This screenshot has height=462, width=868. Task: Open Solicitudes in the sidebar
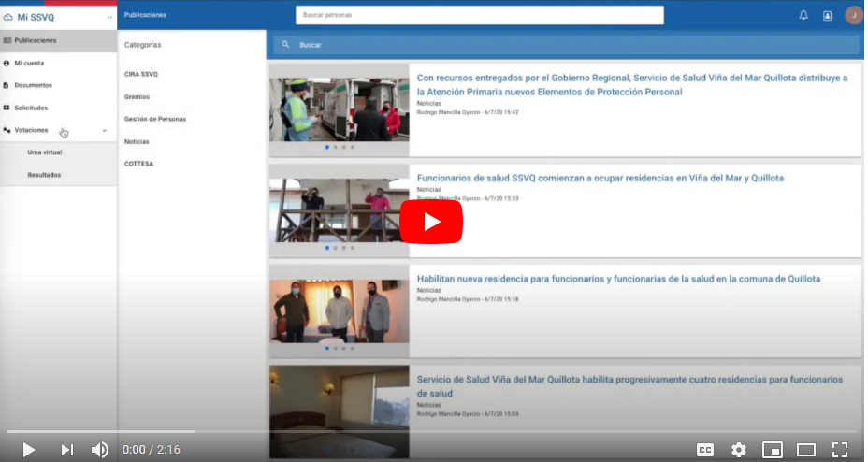pyautogui.click(x=58, y=108)
